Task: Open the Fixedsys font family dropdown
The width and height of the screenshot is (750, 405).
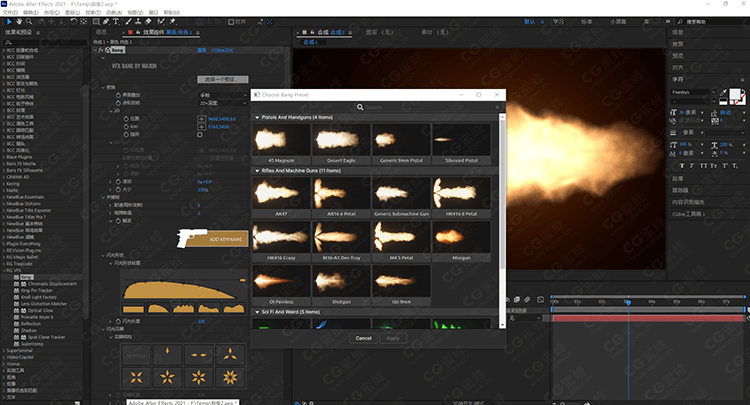Action: (x=694, y=92)
